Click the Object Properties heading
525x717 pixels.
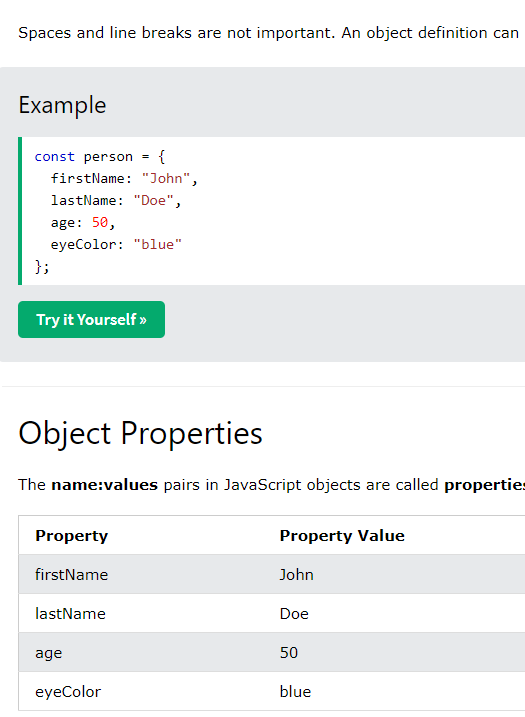140,433
